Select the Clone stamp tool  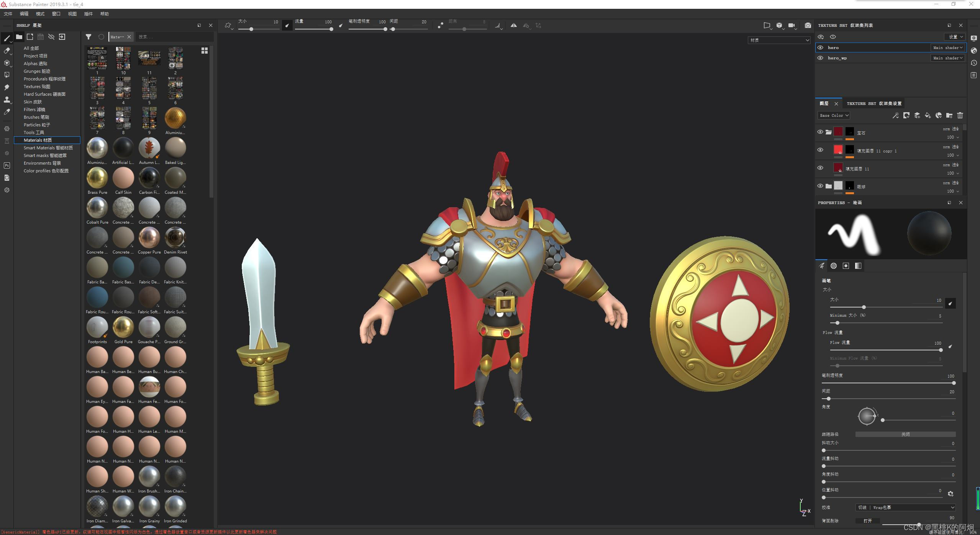click(x=7, y=100)
